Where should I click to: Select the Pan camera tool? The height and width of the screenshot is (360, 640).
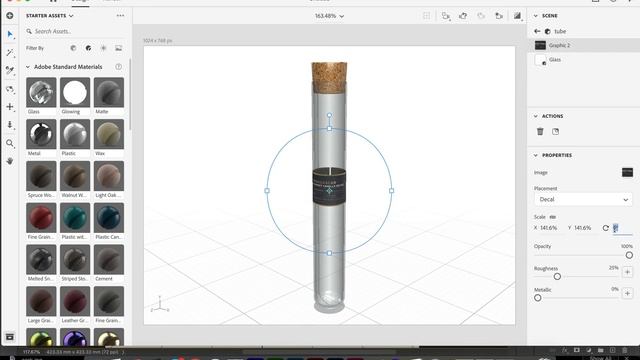[x=10, y=107]
